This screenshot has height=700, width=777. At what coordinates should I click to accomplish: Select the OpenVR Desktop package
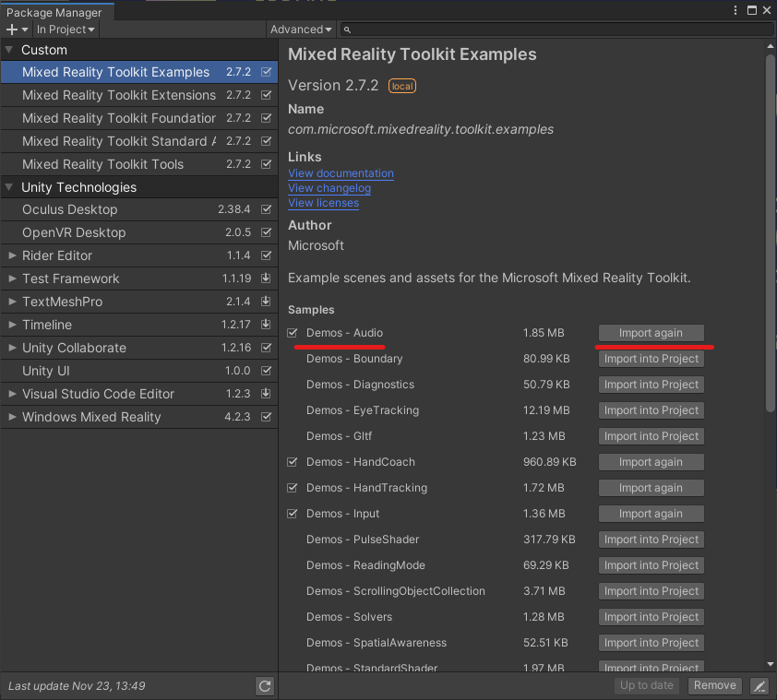point(139,232)
